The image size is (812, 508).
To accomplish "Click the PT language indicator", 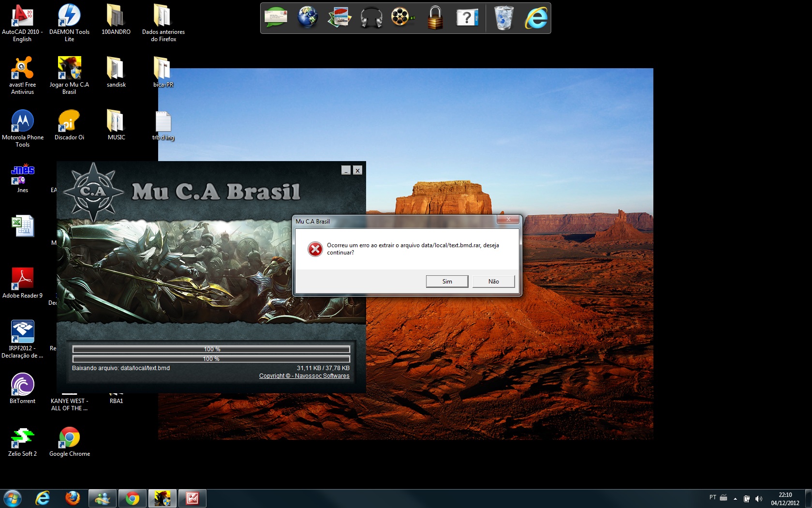I will [712, 497].
